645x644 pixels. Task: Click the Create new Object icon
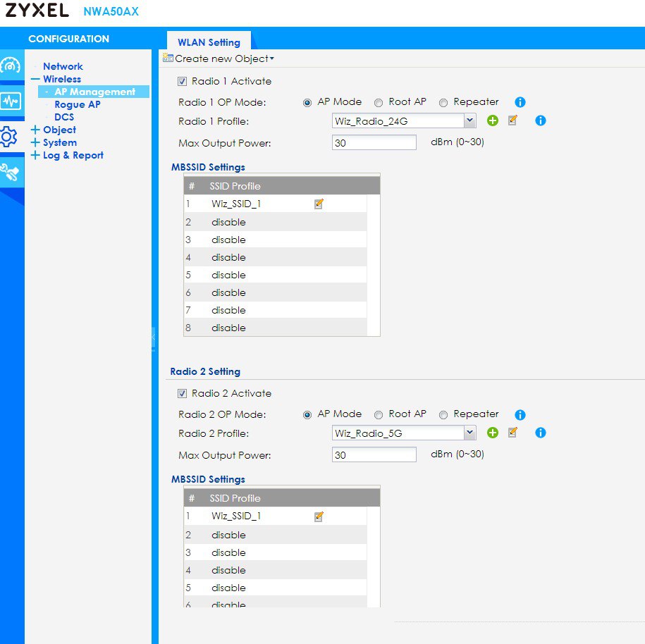coord(168,58)
